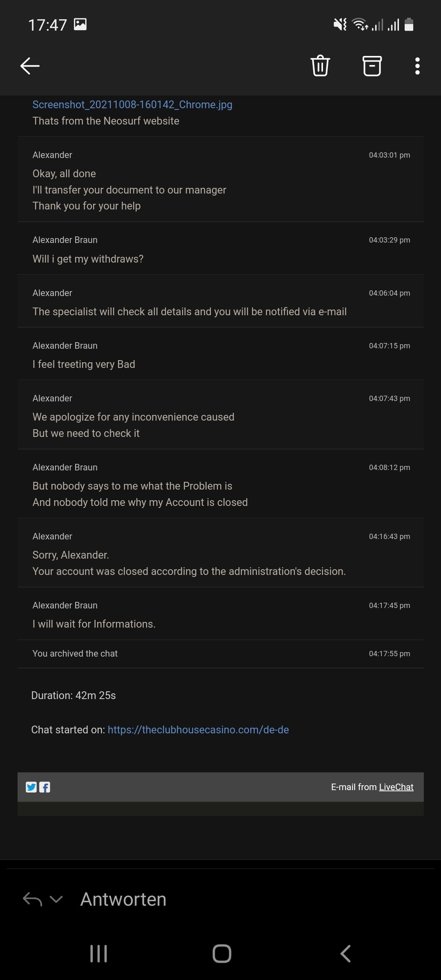Open the theclubhousecasino.com chat link
The height and width of the screenshot is (980, 441).
coord(198,730)
